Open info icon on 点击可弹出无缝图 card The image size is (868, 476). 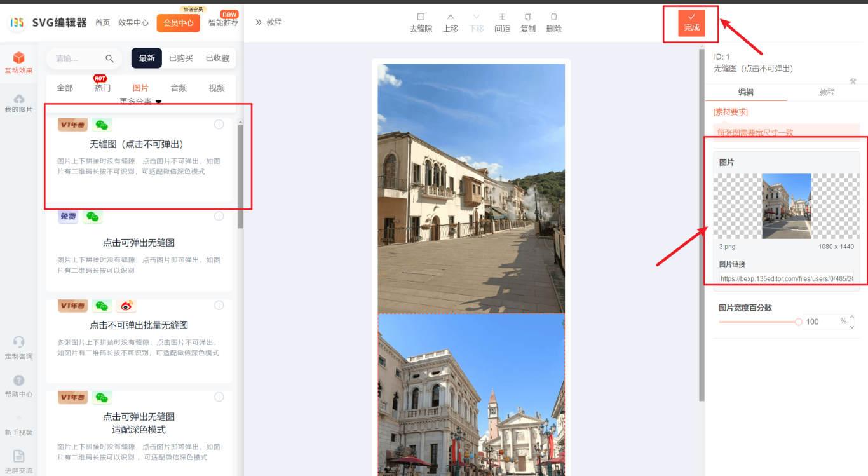[219, 216]
